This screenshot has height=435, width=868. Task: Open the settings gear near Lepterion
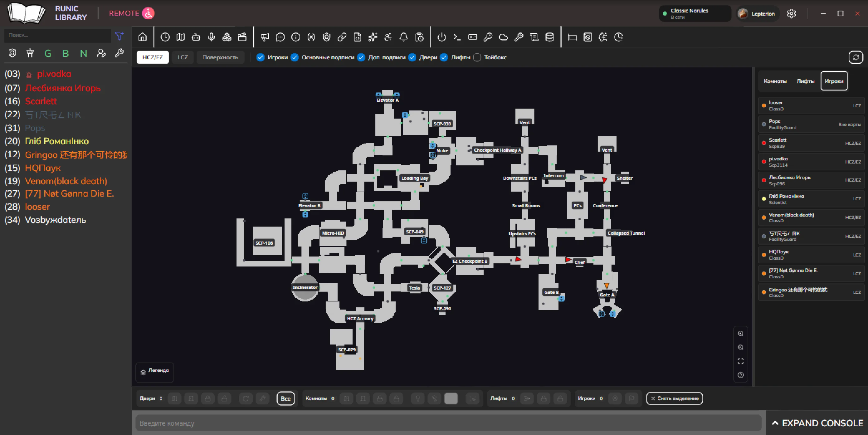pos(792,13)
